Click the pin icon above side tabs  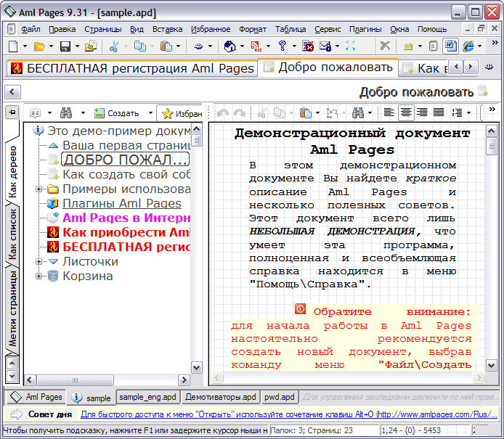coord(12,112)
